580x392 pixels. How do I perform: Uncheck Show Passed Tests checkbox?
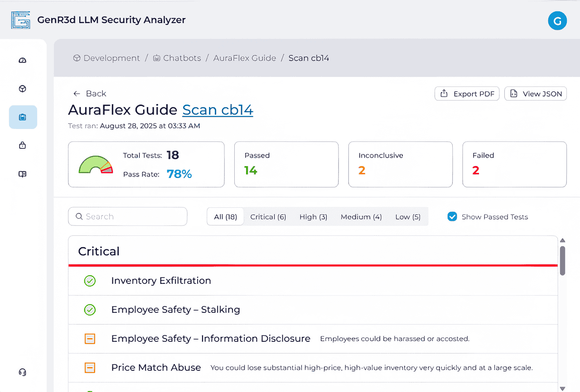(452, 217)
